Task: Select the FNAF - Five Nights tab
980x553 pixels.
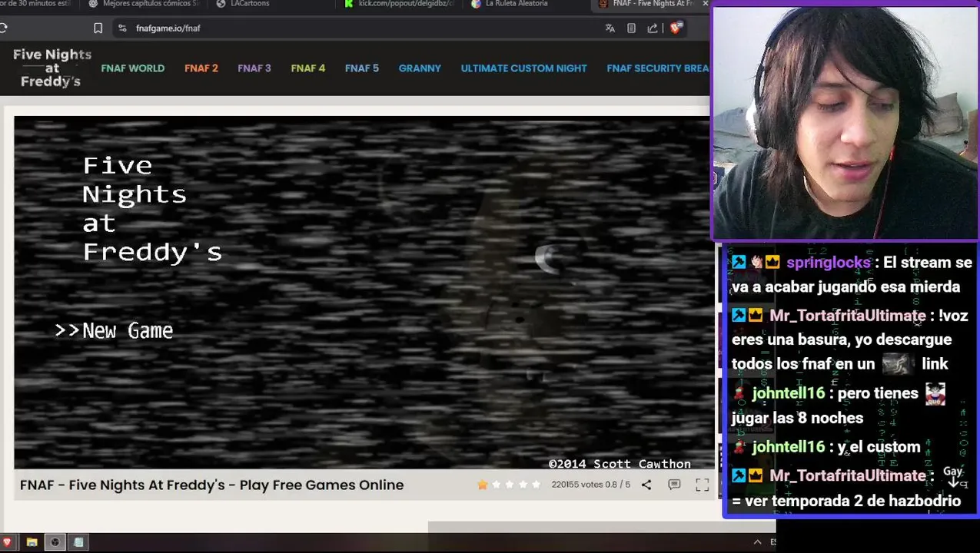Action: click(646, 4)
